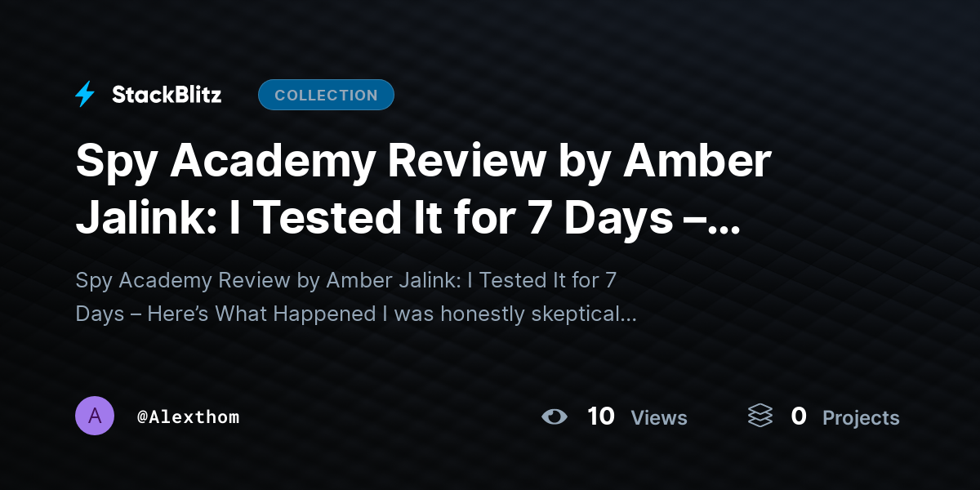Select the 'Projects' label

click(x=861, y=417)
